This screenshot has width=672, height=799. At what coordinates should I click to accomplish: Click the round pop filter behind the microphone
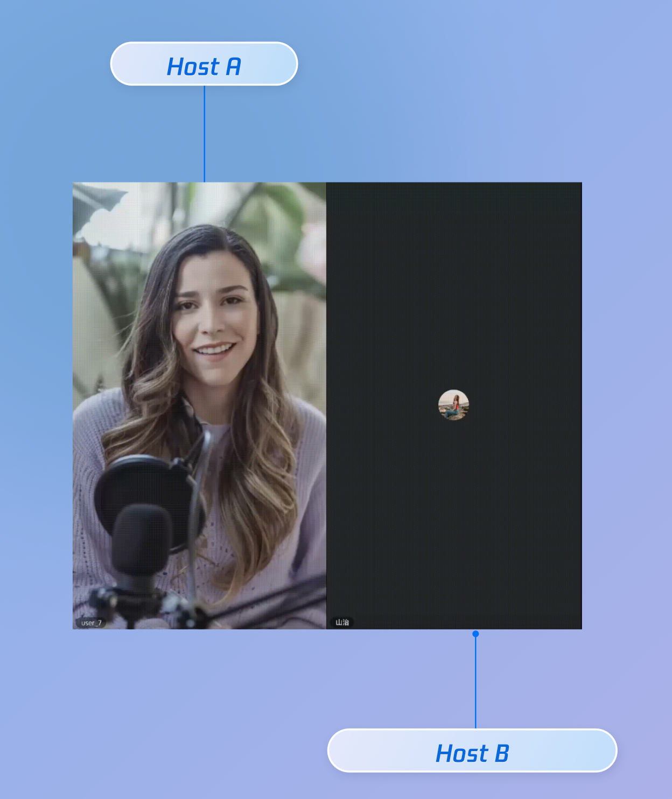pyautogui.click(x=135, y=479)
